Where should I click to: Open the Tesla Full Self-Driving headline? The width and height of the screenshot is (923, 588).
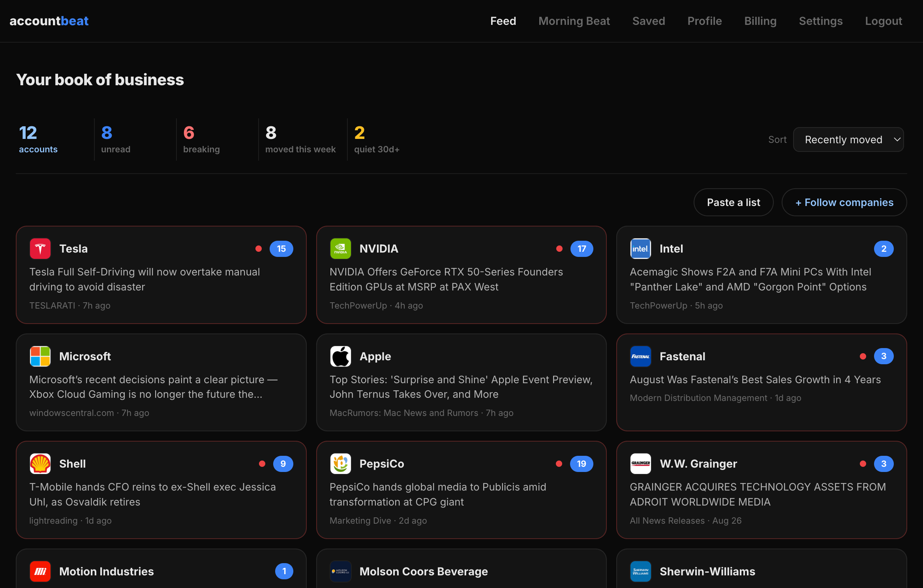click(144, 279)
